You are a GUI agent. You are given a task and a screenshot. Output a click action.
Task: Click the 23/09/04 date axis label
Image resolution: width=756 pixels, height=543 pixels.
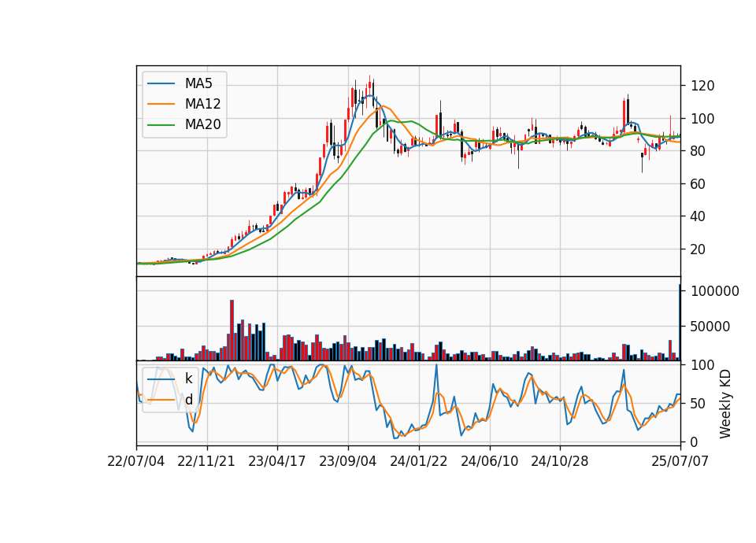tap(347, 461)
